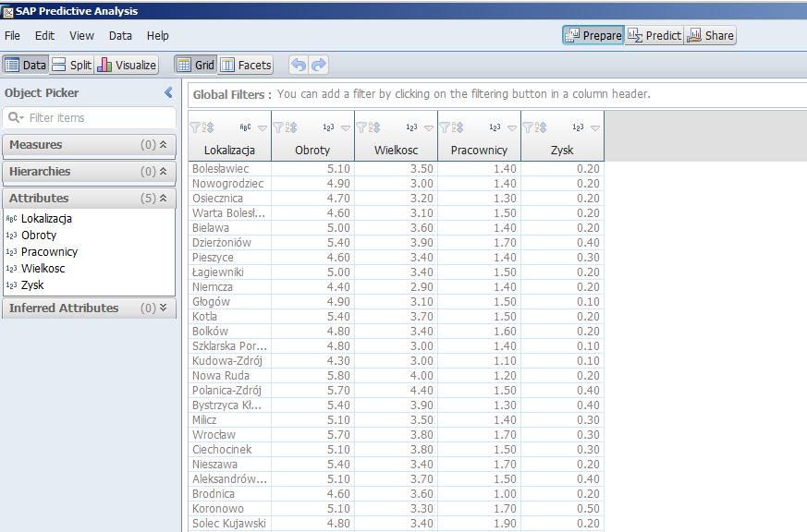Click the Pracownicy column header label

tap(479, 151)
